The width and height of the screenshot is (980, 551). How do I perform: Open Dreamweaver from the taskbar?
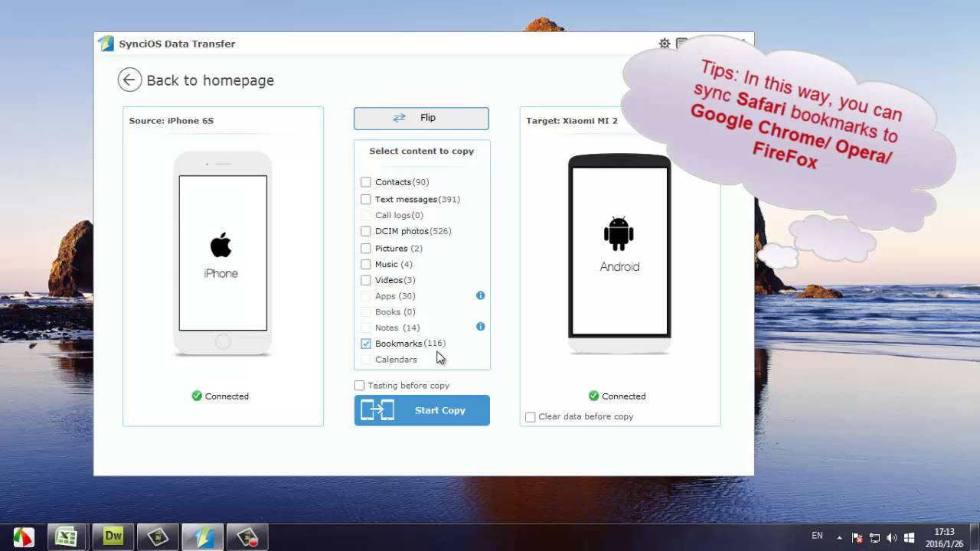pos(113,537)
